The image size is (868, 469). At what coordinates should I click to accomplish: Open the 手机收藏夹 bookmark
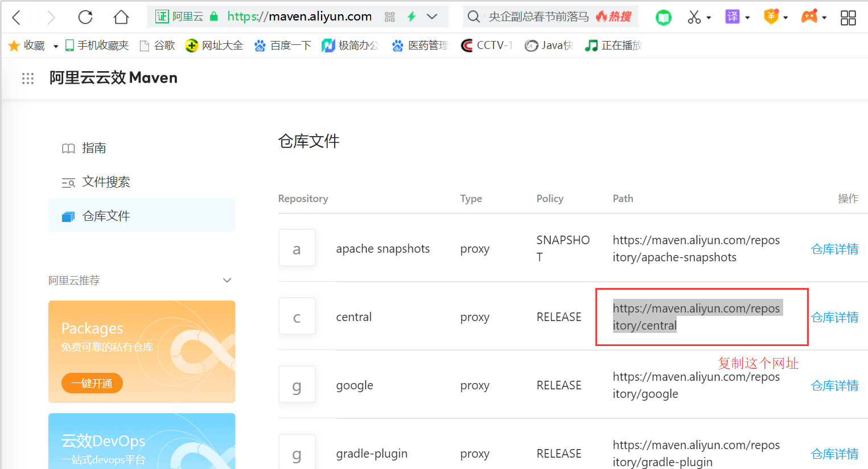pyautogui.click(x=97, y=46)
